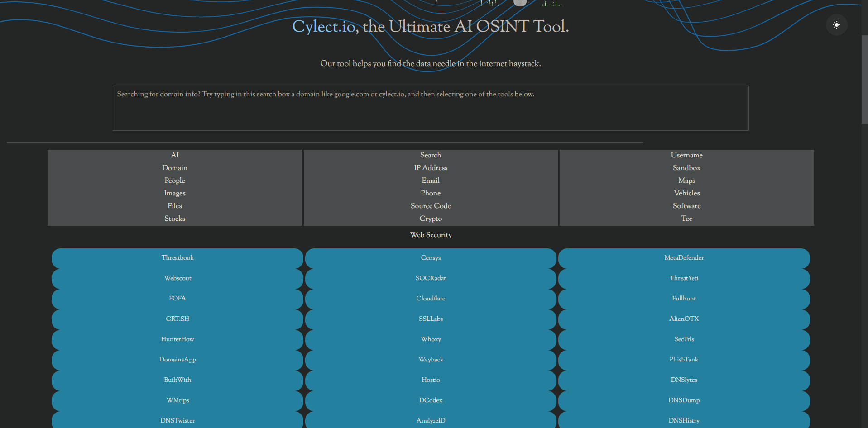The image size is (868, 428).
Task: Run the Hostio tool
Action: click(x=431, y=380)
